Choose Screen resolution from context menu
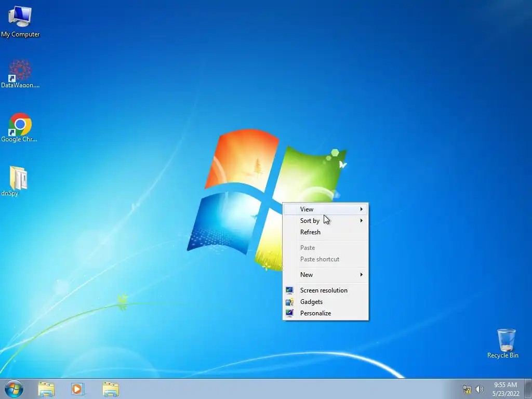 tap(325, 290)
